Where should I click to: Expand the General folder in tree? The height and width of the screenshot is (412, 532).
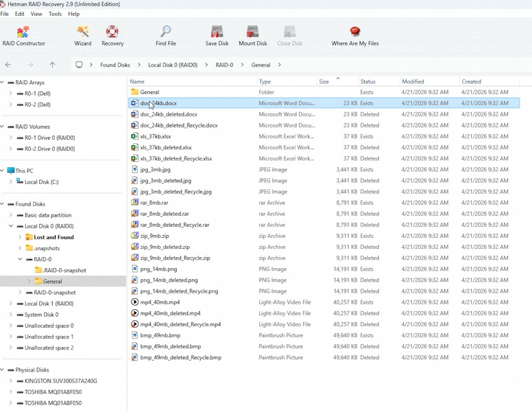[29, 281]
